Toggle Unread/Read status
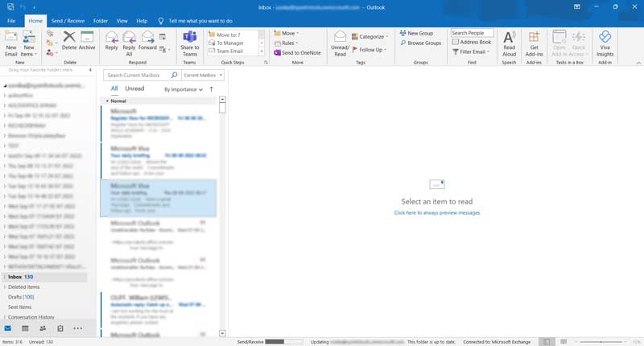This screenshot has width=644, height=346. [x=340, y=43]
